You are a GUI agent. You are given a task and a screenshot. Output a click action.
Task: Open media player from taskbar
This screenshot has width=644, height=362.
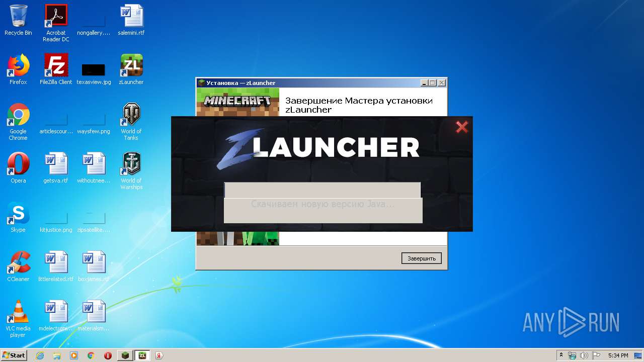[x=74, y=355]
